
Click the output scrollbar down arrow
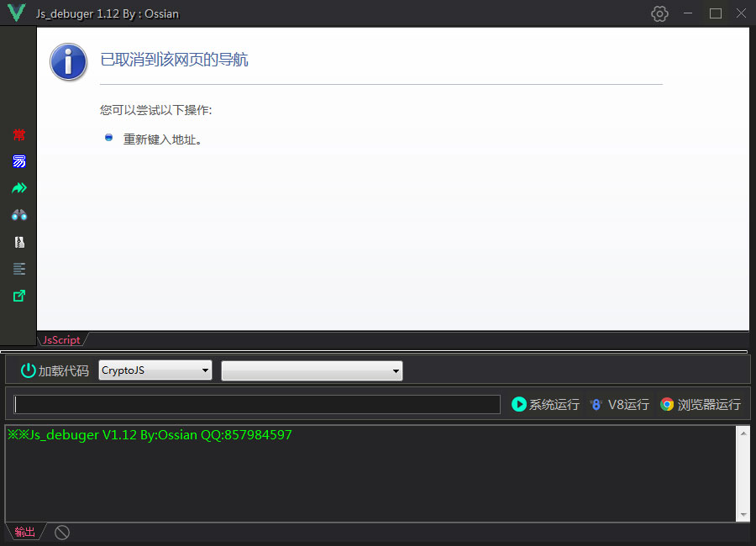[743, 515]
